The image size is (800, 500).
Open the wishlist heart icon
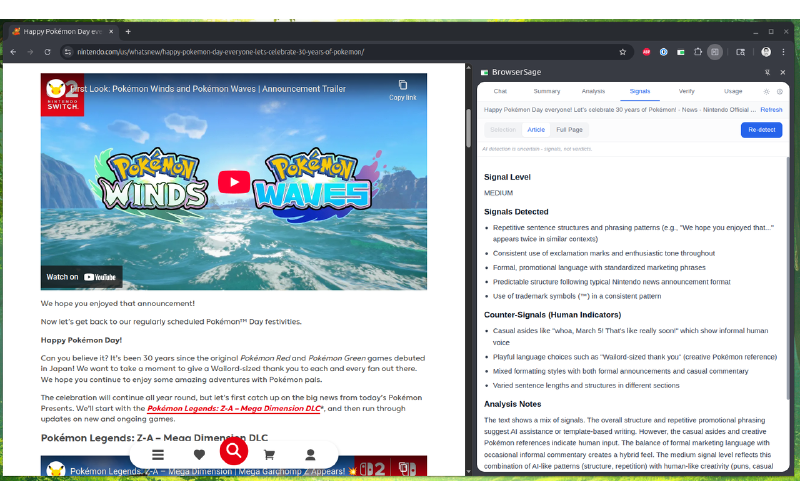199,455
